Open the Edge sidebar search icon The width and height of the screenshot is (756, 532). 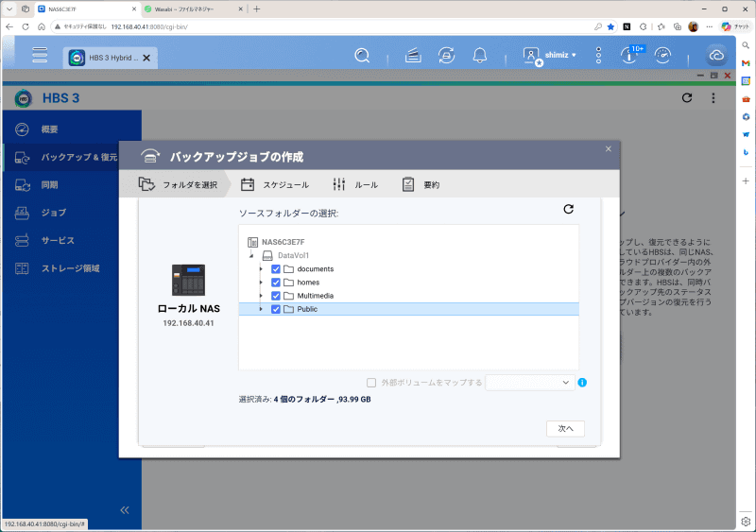pyautogui.click(x=746, y=45)
